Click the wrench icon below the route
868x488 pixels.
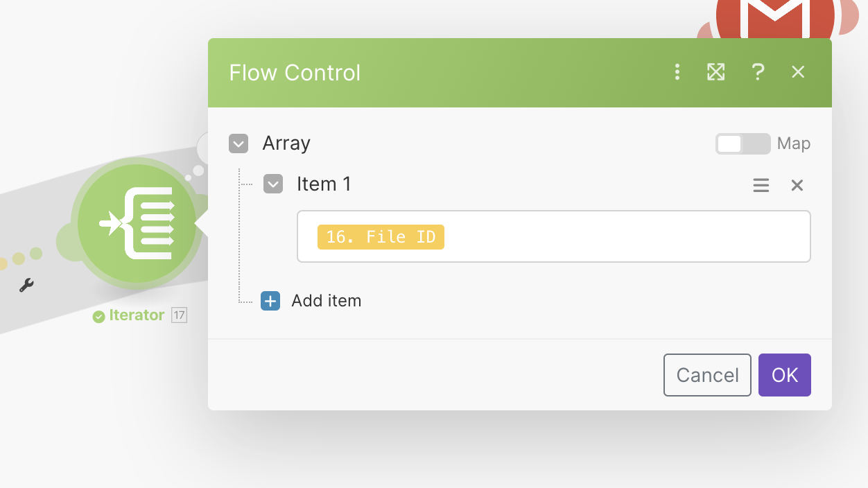[26, 285]
